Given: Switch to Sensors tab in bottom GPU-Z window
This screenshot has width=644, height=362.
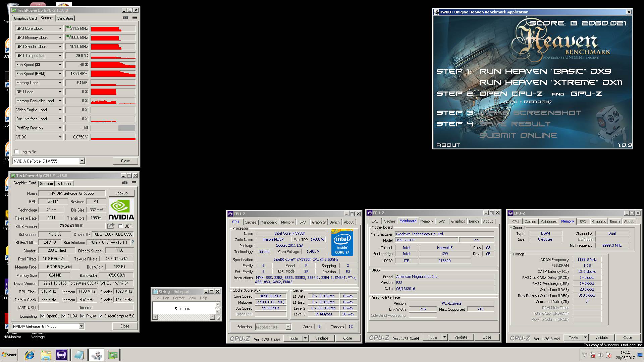Looking at the screenshot, I should coord(46,184).
